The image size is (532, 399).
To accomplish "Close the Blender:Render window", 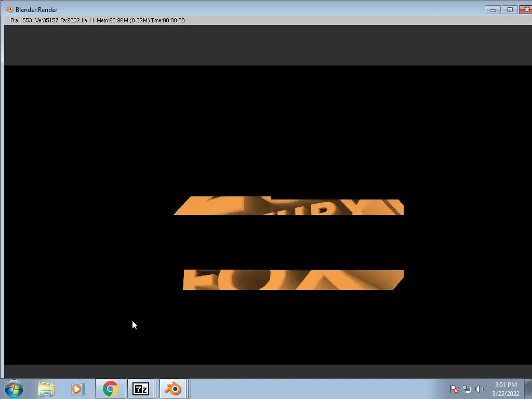I will pos(526,9).
